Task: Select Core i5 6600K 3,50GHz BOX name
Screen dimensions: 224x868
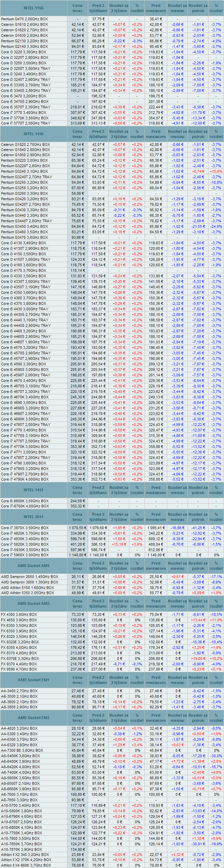Action: pos(25,501)
